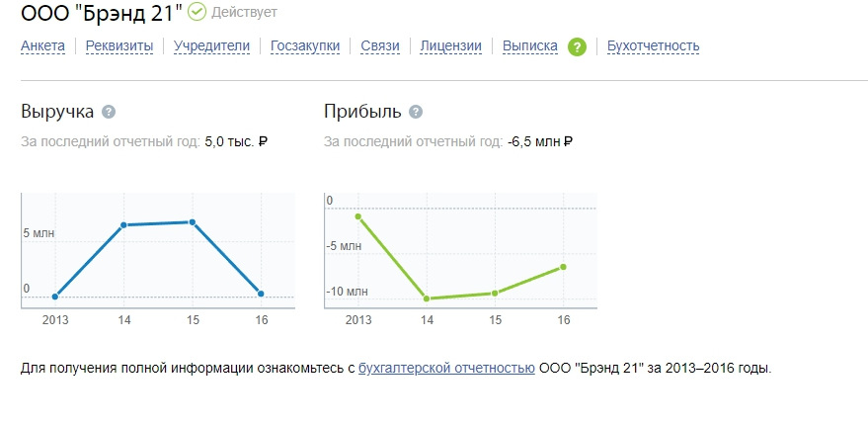The image size is (868, 426).
Task: Click the 2014 data point on revenue chart
Action: click(123, 225)
